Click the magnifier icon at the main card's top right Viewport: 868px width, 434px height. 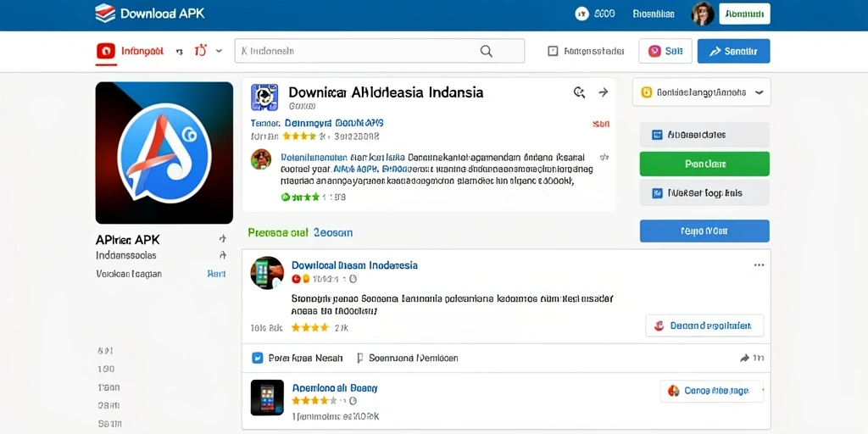coord(579,92)
